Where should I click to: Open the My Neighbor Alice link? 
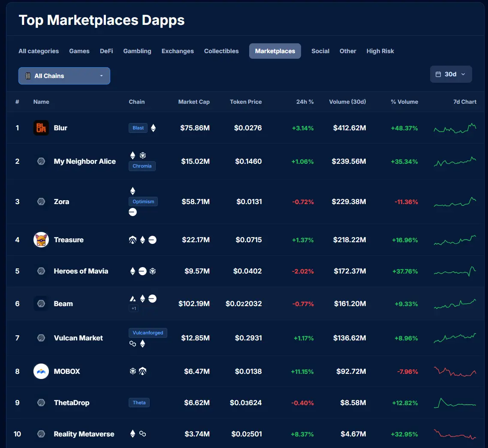click(x=84, y=161)
